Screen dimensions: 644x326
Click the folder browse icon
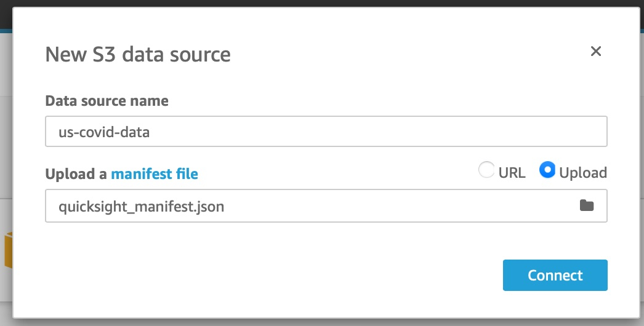pyautogui.click(x=587, y=205)
